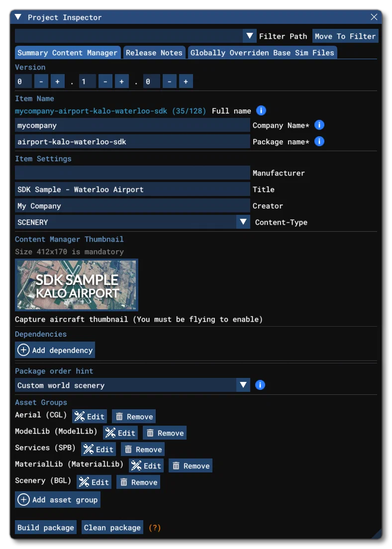Click the Clean package button
This screenshot has width=392, height=549.
coord(112,527)
